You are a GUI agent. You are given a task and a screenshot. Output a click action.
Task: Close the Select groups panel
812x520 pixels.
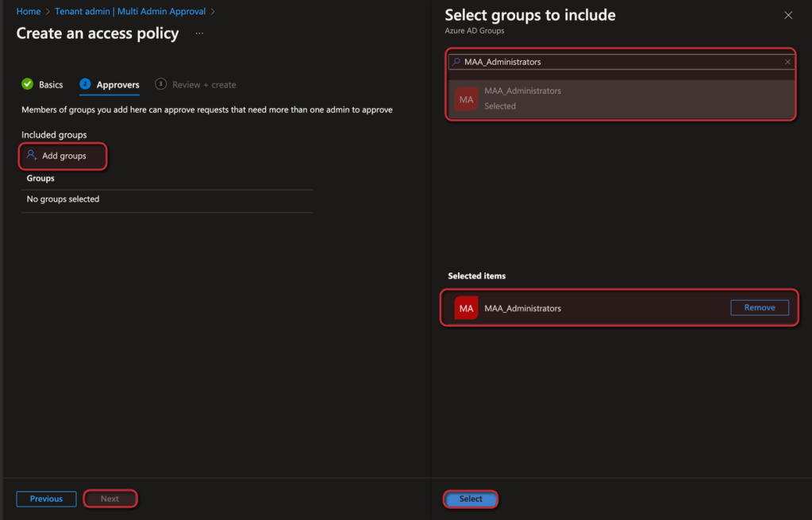(x=788, y=15)
